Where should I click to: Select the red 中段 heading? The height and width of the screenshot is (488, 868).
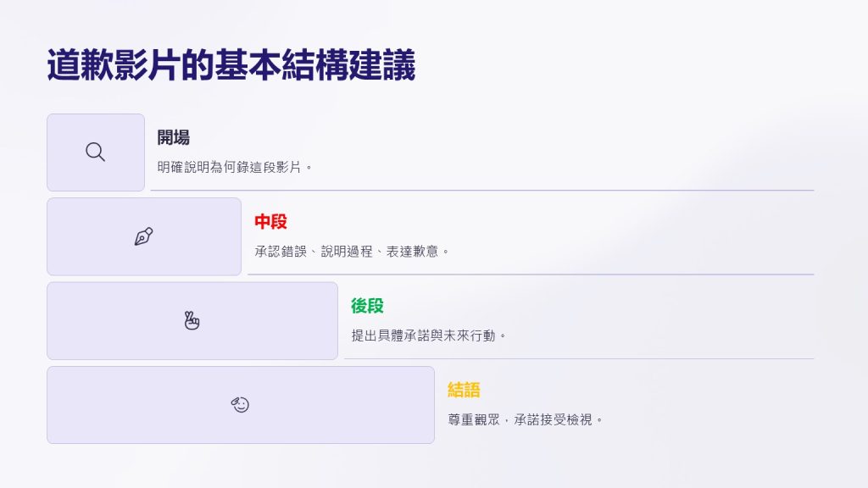[x=270, y=222]
